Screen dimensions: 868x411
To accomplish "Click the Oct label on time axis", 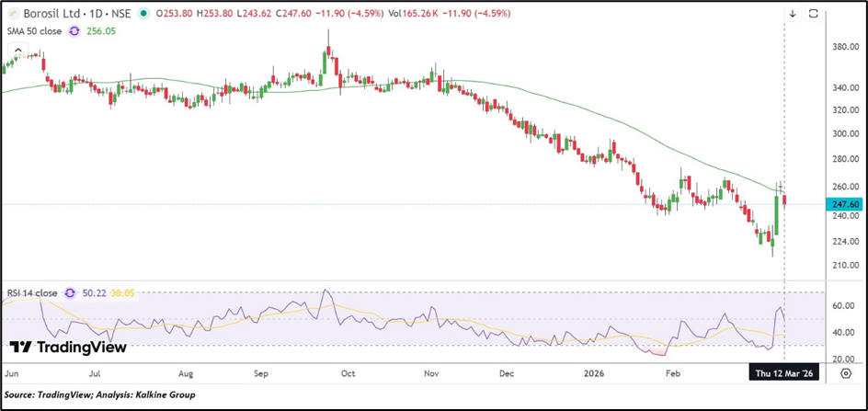I will coord(348,374).
